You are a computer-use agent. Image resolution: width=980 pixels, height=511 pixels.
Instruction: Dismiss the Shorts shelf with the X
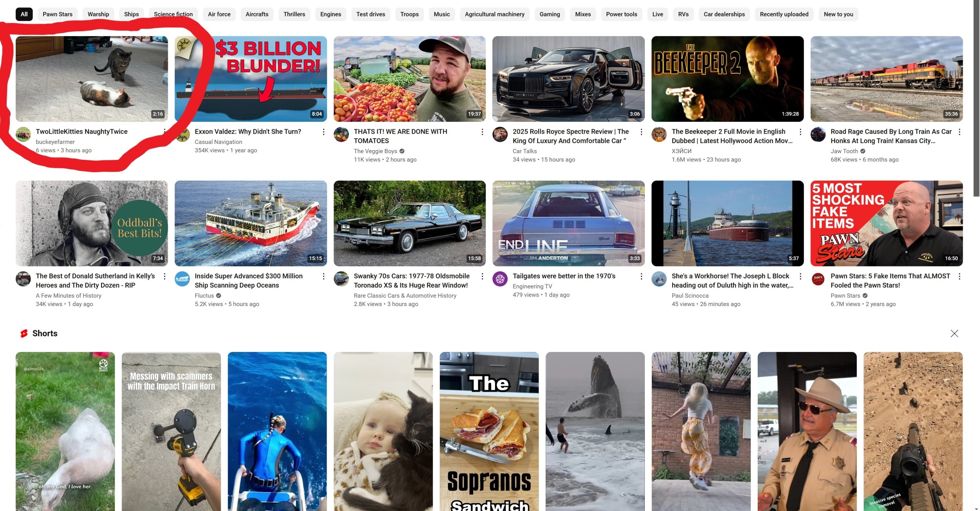pos(954,333)
